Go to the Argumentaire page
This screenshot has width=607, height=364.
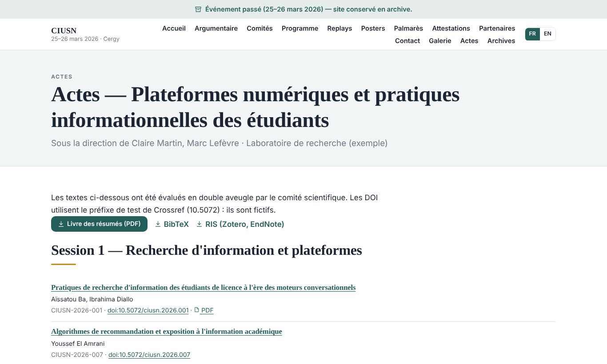216,28
